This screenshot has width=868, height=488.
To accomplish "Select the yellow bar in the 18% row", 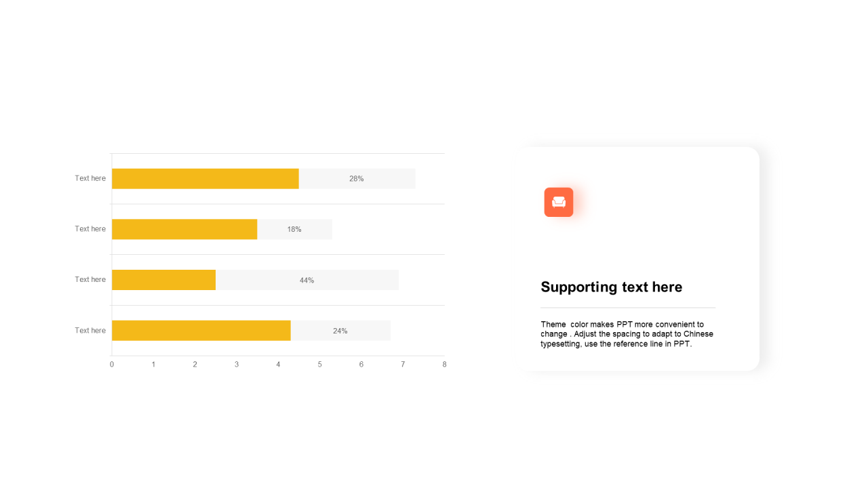I will pyautogui.click(x=184, y=229).
